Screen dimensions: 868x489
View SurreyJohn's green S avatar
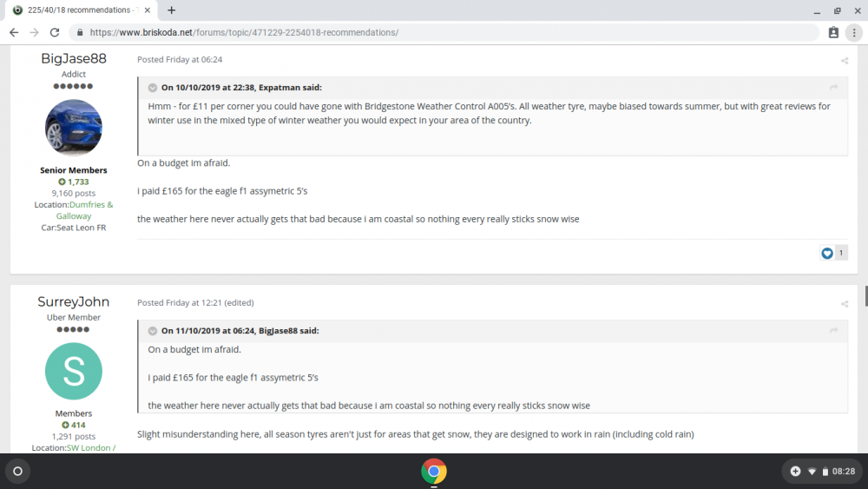(x=74, y=371)
